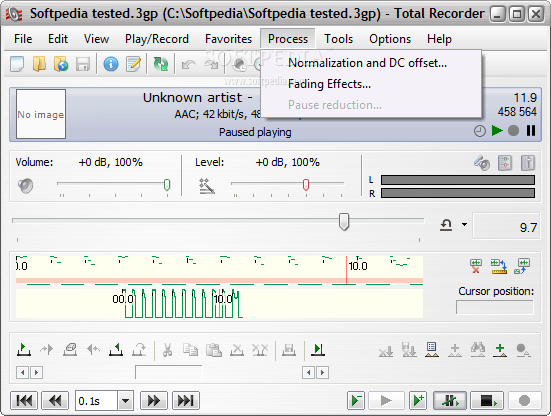This screenshot has width=551, height=416.
Task: Click the play-and-add green plus button
Action: point(418,401)
